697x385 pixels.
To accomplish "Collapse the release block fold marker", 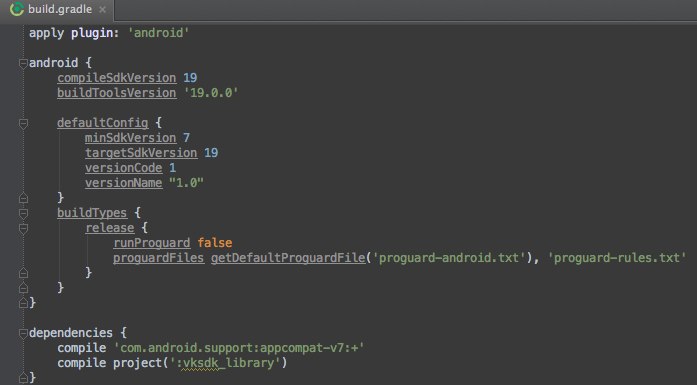I will pyautogui.click(x=24, y=228).
